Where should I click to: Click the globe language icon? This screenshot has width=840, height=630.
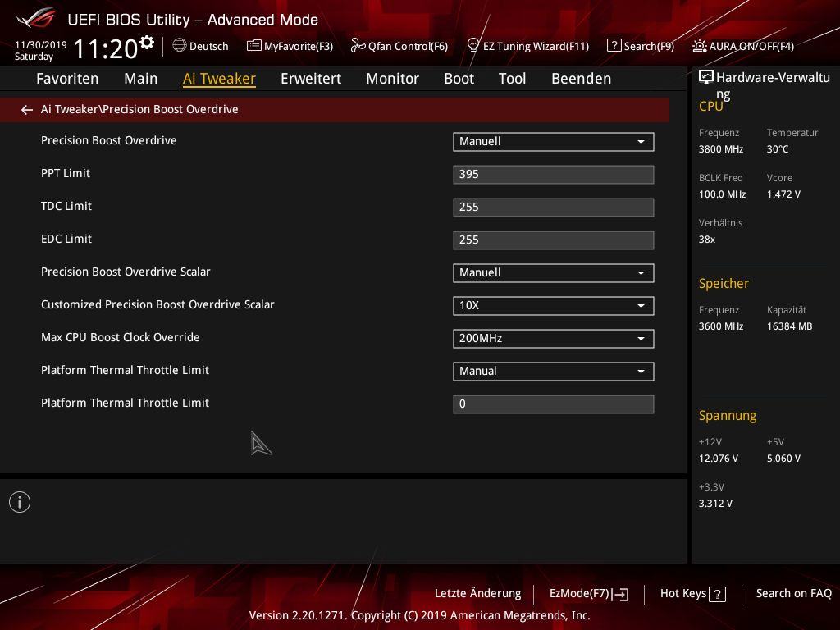tap(180, 46)
